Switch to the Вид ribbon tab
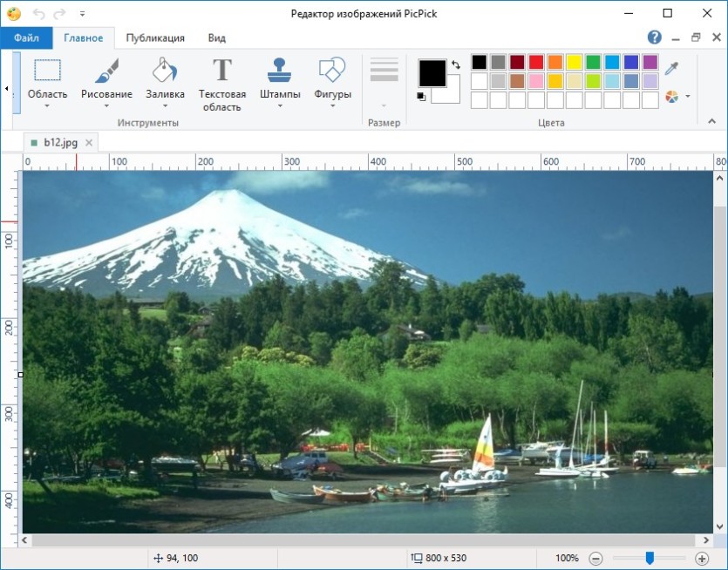728x570 pixels. point(217,38)
